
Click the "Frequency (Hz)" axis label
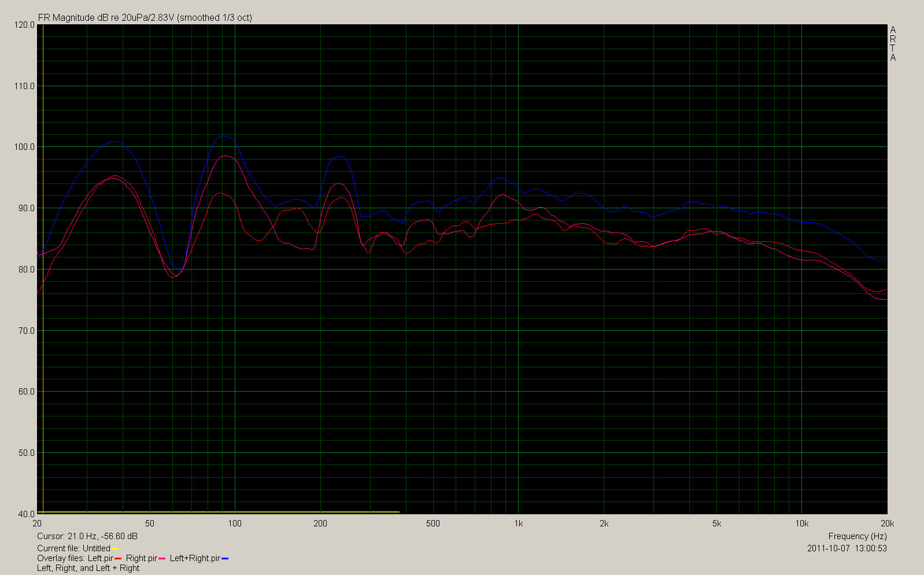click(858, 536)
